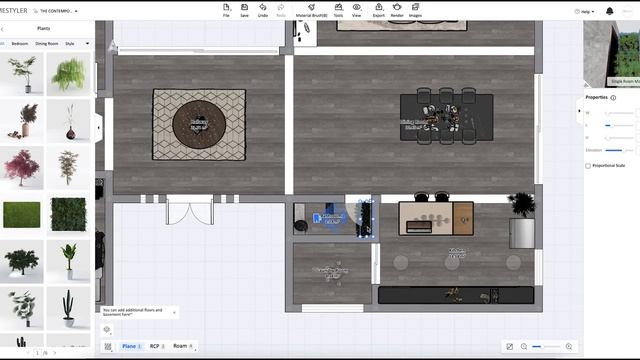Click the Properties info icon
This screenshot has height=360, width=640.
click(x=613, y=98)
